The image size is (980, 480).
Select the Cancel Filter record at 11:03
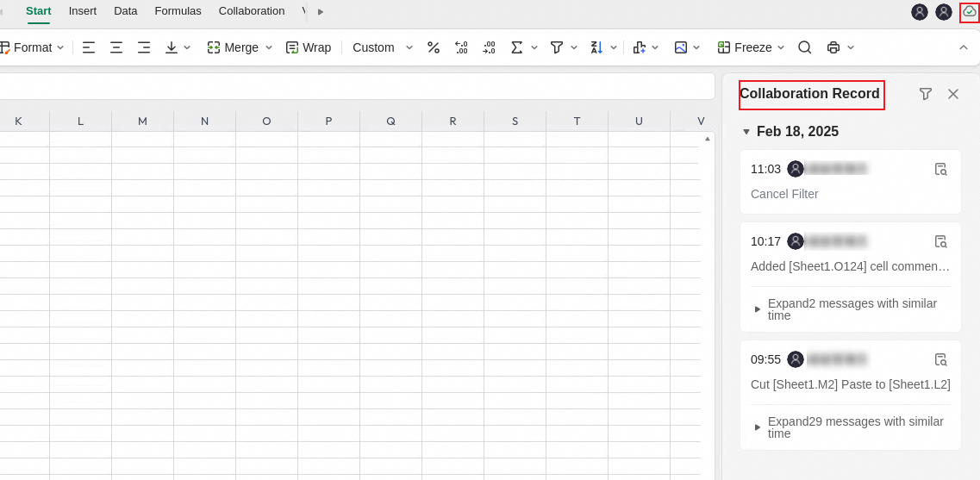[x=851, y=183]
